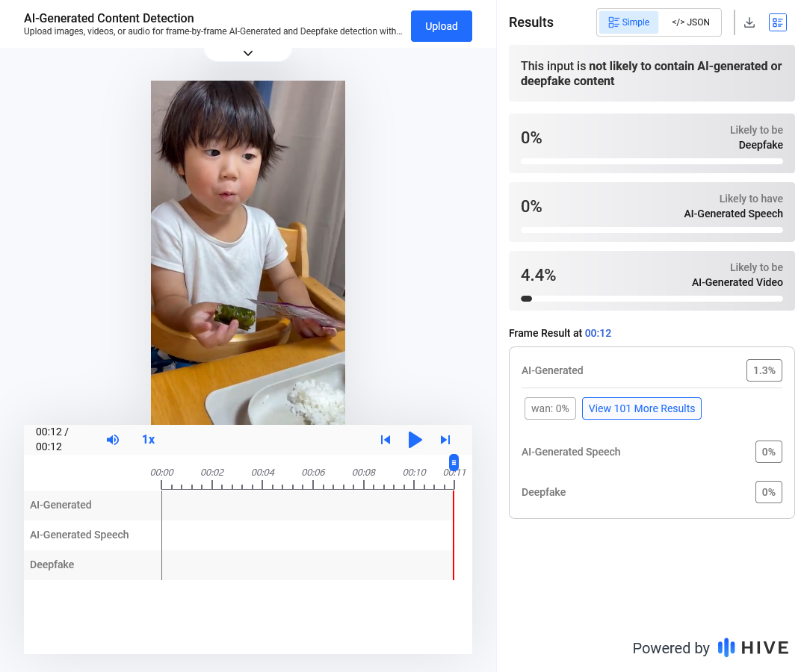Play the video
This screenshot has width=807, height=672.
click(x=415, y=440)
